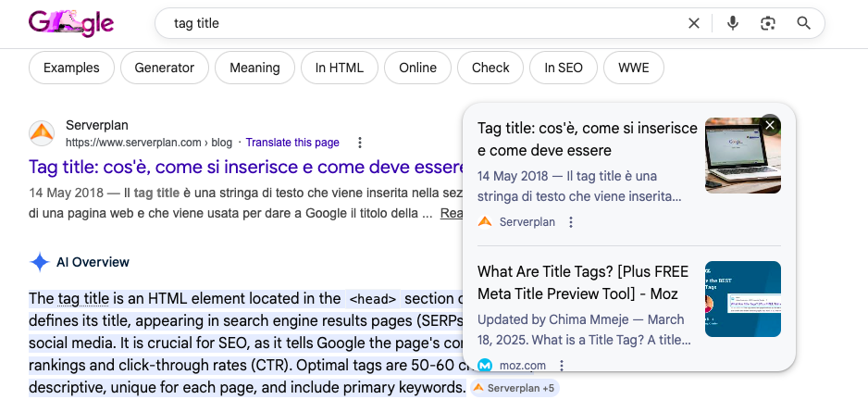The height and width of the screenshot is (412, 868).
Task: Open the Serverplan favicon in first result
Action: (x=42, y=133)
